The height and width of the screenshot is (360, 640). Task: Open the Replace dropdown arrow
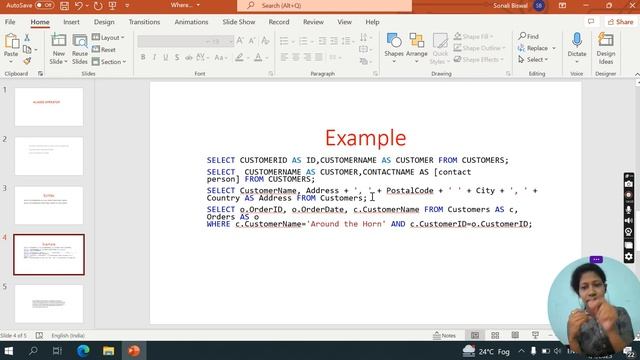click(554, 48)
